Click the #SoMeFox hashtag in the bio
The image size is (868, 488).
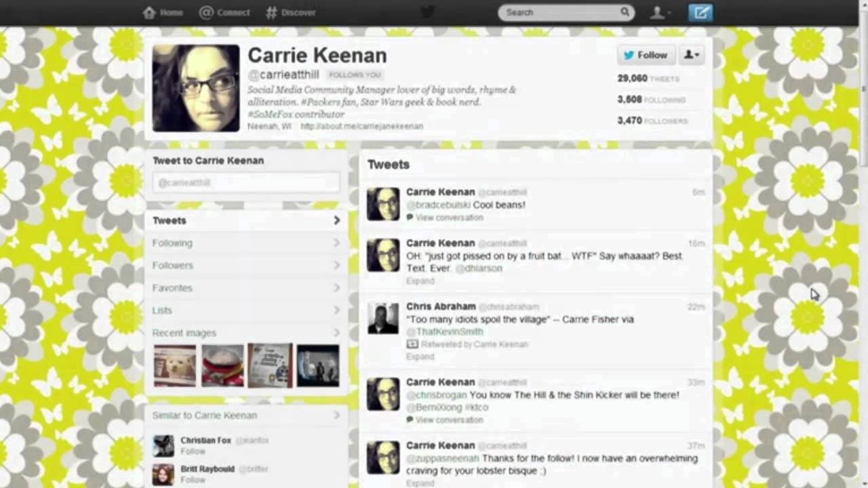click(270, 115)
